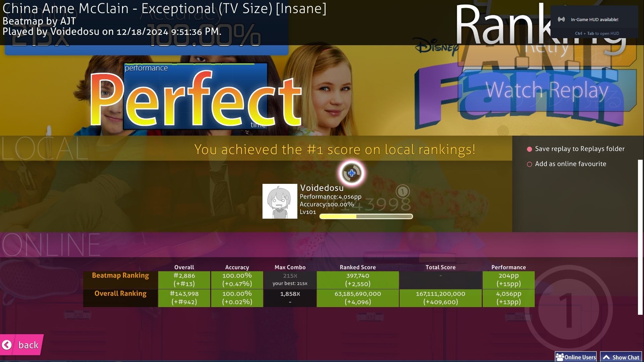Viewport: 644px width, 362px height.
Task: Click the Beatmap Ranking row label
Action: point(120,275)
